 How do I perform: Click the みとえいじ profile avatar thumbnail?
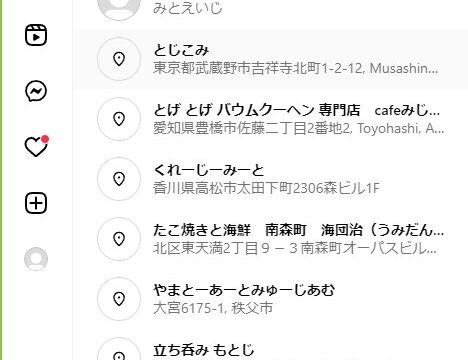pos(119,10)
